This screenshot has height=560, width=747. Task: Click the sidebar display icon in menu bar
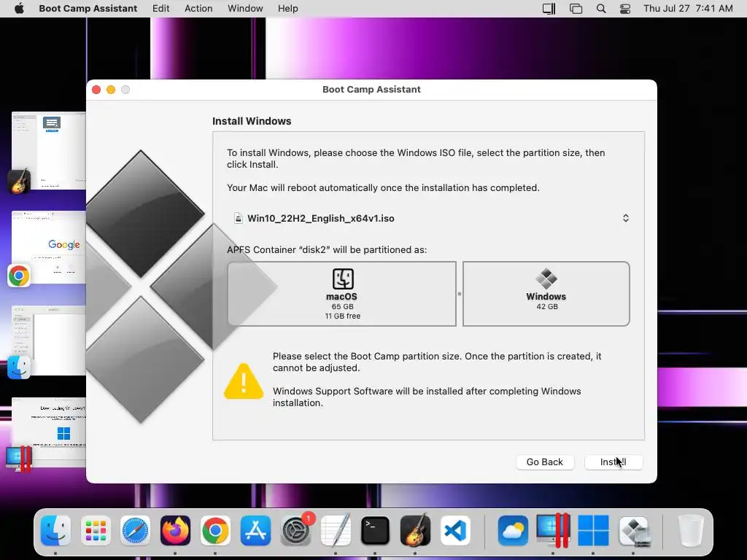(x=549, y=9)
